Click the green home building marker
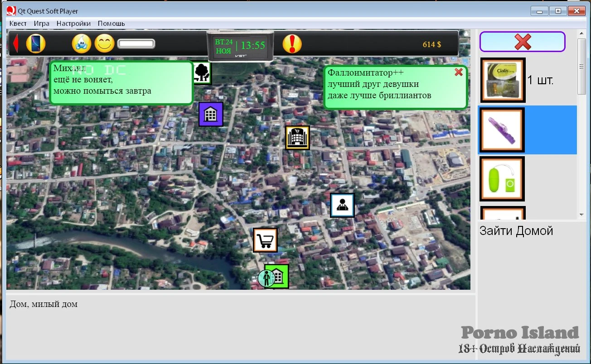 click(277, 276)
